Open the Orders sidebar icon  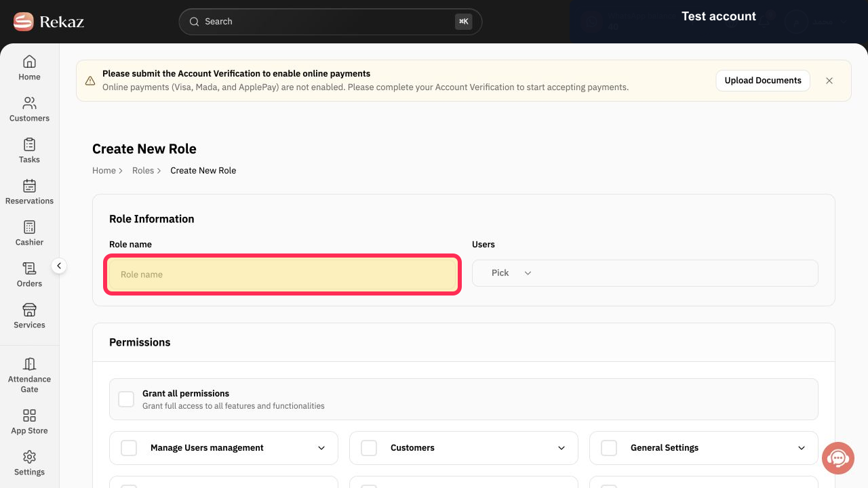(29, 268)
